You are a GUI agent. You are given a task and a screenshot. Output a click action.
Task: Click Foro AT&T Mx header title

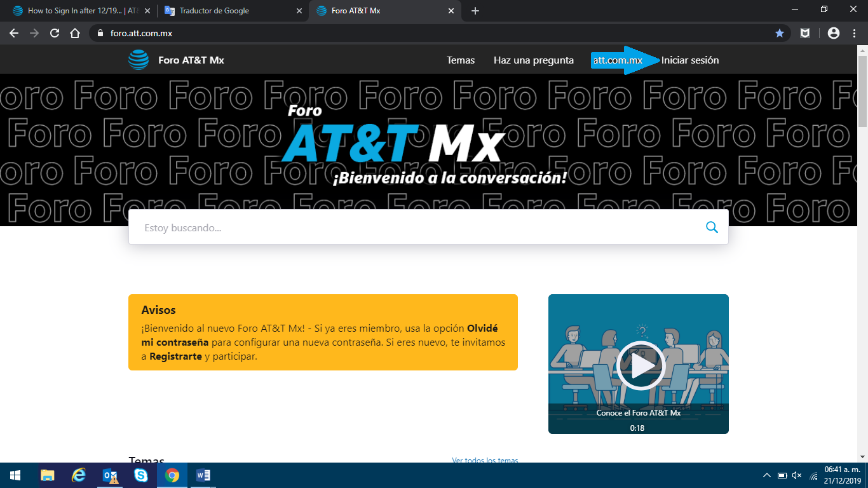[x=191, y=60]
